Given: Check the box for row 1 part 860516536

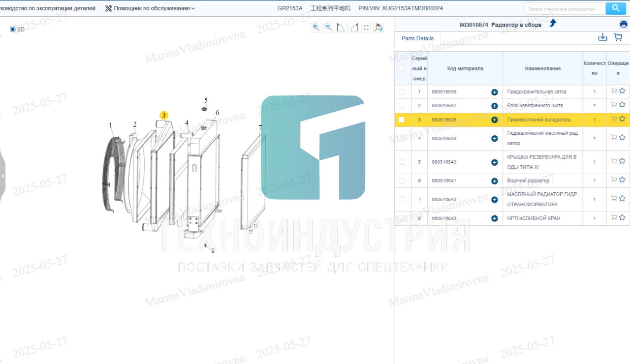Looking at the screenshot, I should click(401, 92).
